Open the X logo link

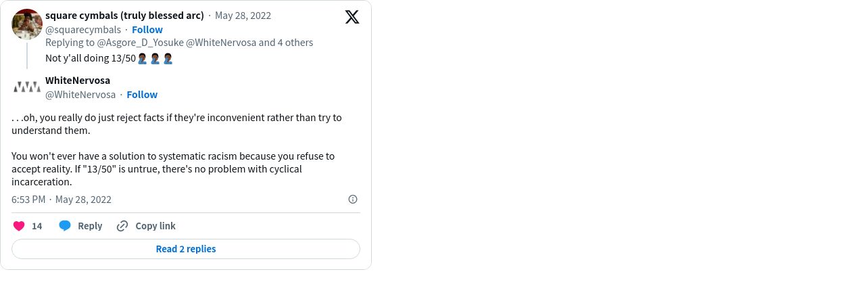click(x=352, y=17)
